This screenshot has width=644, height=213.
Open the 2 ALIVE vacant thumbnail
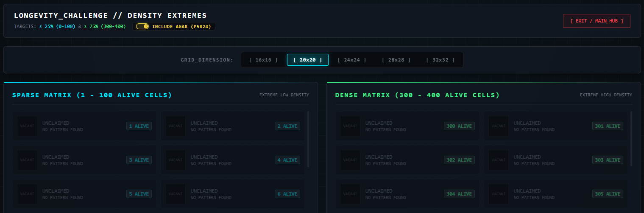[x=176, y=126]
